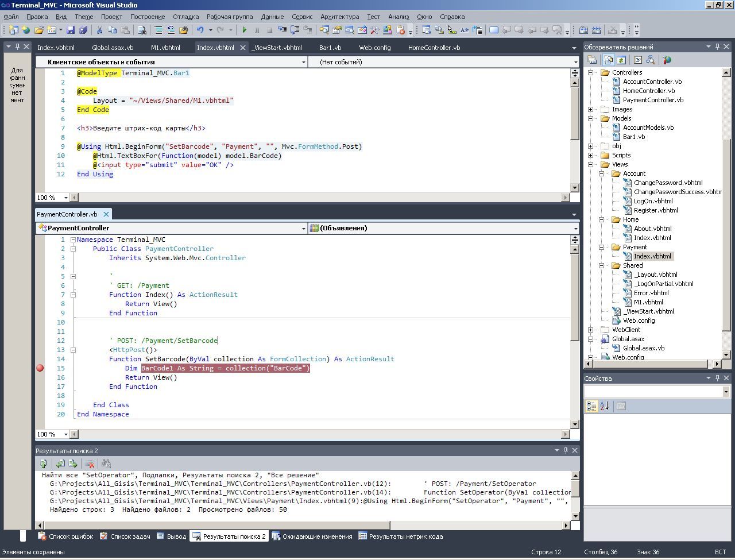Viewport: 735px width, 560px height.
Task: Open the Отладка menu
Action: 185,17
